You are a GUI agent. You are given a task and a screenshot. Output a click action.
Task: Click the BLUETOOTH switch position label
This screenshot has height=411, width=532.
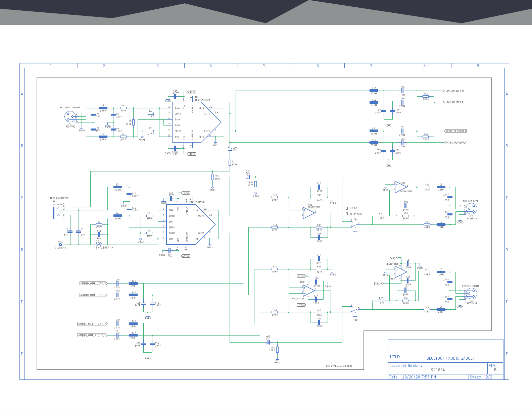click(356, 214)
